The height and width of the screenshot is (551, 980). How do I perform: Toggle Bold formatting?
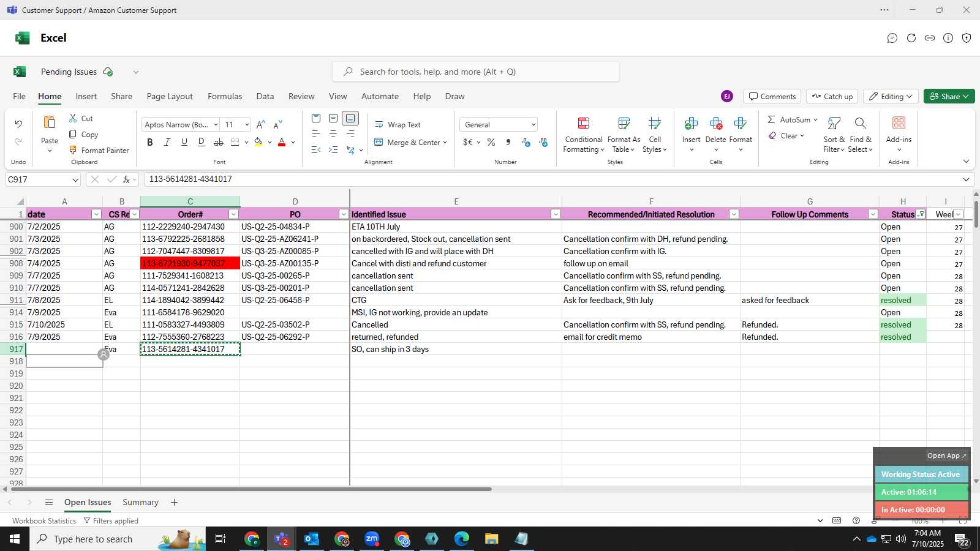(x=150, y=142)
